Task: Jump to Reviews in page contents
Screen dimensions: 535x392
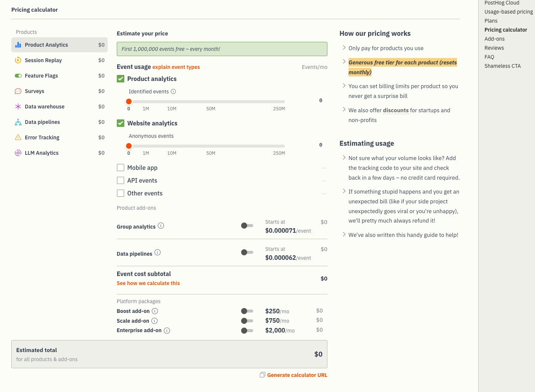Action: pyautogui.click(x=494, y=48)
